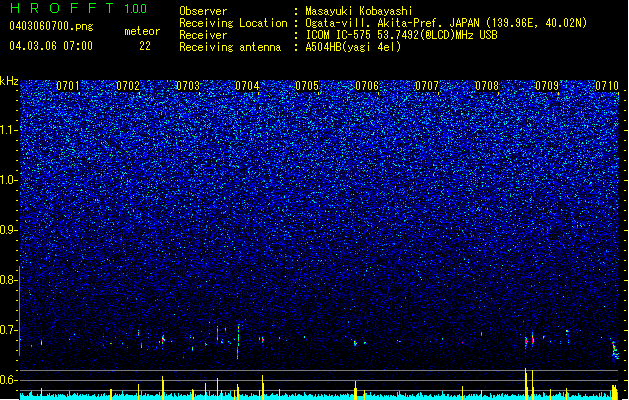Click the A504HB(yagi 4el) antenna text
Image resolution: width=629 pixels, height=400 pixels.
coord(353,47)
